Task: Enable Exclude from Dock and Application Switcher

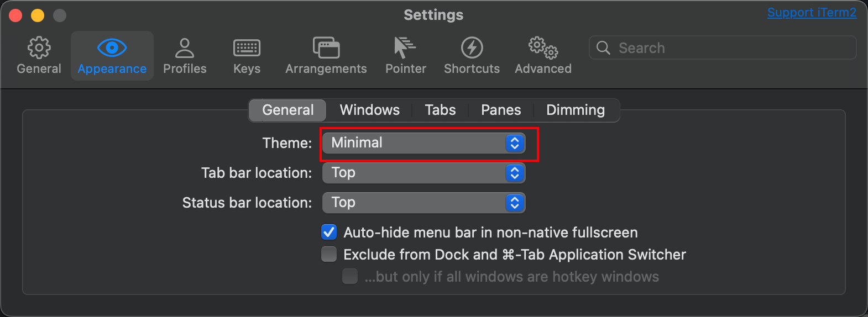Action: [x=329, y=254]
